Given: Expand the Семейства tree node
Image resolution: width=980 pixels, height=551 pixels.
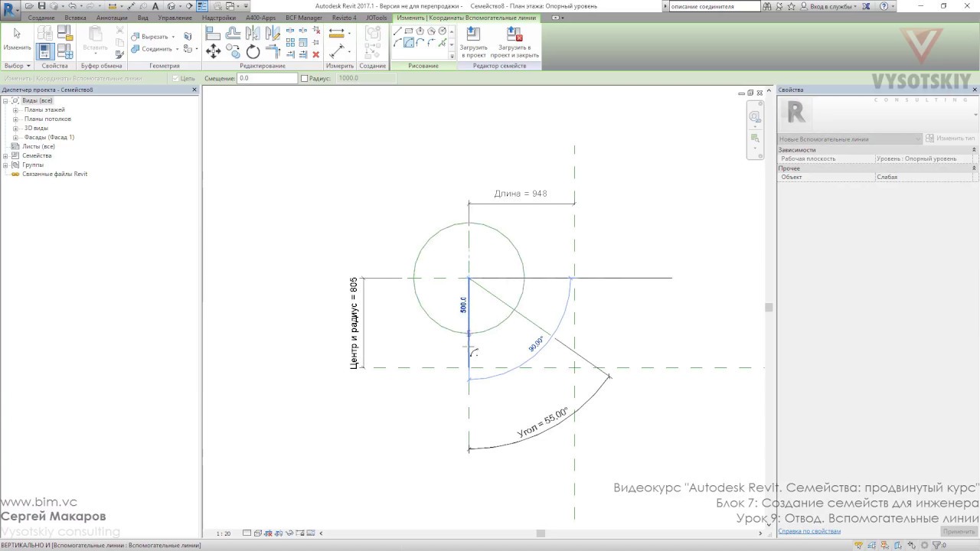Looking at the screenshot, I should [5, 155].
